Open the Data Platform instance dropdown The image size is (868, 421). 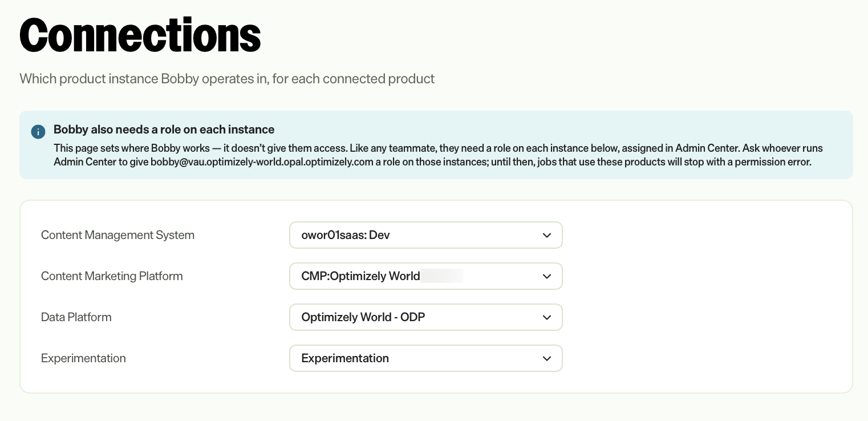[x=426, y=317]
